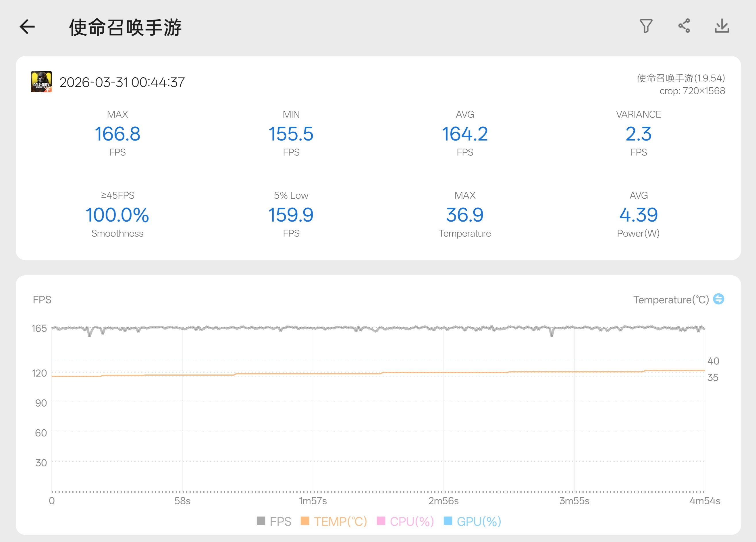Click the gray FPS legend swatch
Screen dimensions: 756x542
point(261,521)
